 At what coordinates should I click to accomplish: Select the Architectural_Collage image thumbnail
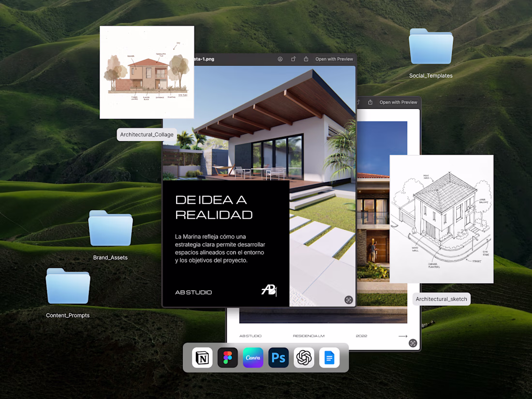147,72
